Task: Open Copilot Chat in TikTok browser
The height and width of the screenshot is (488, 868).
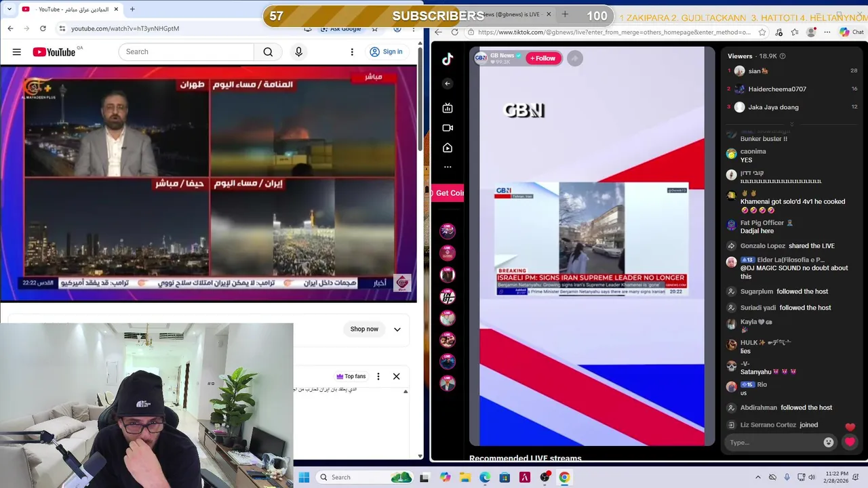Action: point(852,32)
